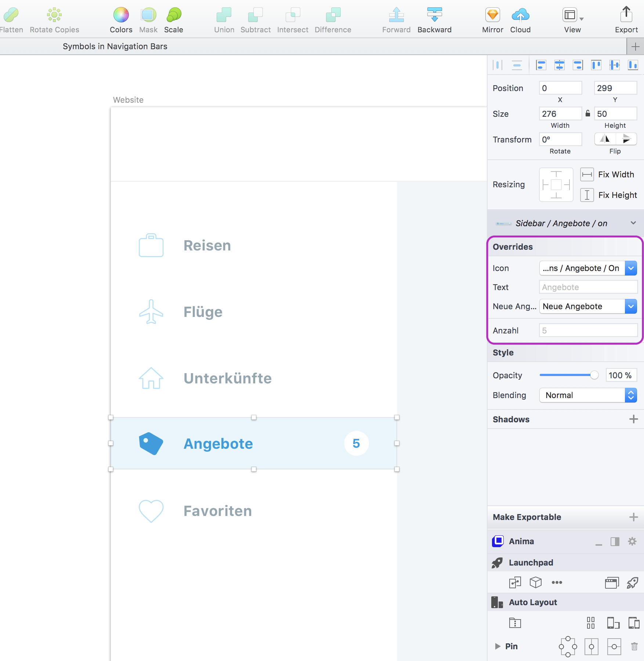Select the Symbols in Navigation Bars tab
644x661 pixels.
pos(115,46)
